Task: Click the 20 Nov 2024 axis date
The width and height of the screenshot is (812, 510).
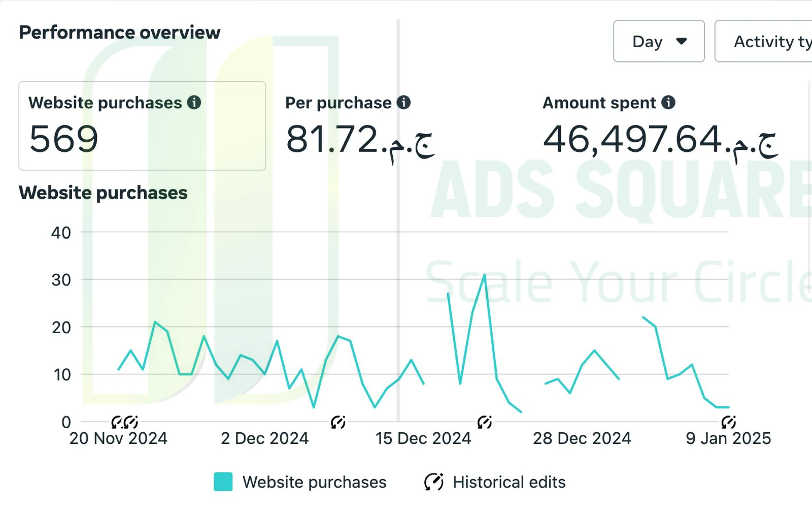Action: [118, 438]
